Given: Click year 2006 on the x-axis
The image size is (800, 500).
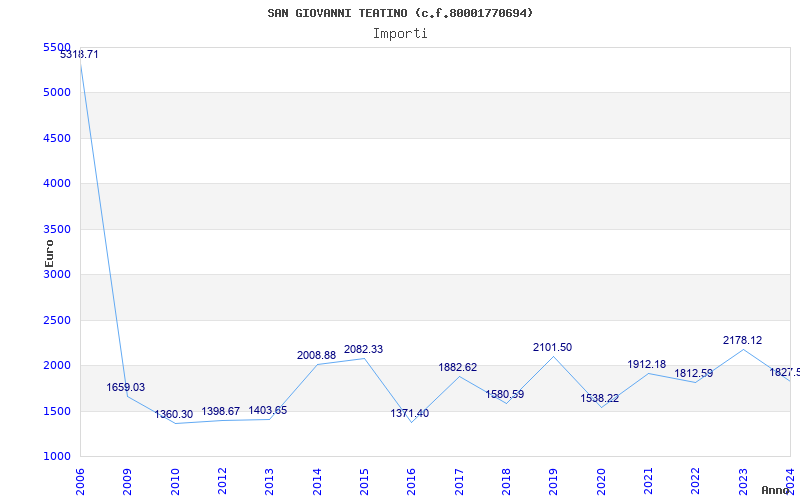Looking at the screenshot, I should [81, 479].
